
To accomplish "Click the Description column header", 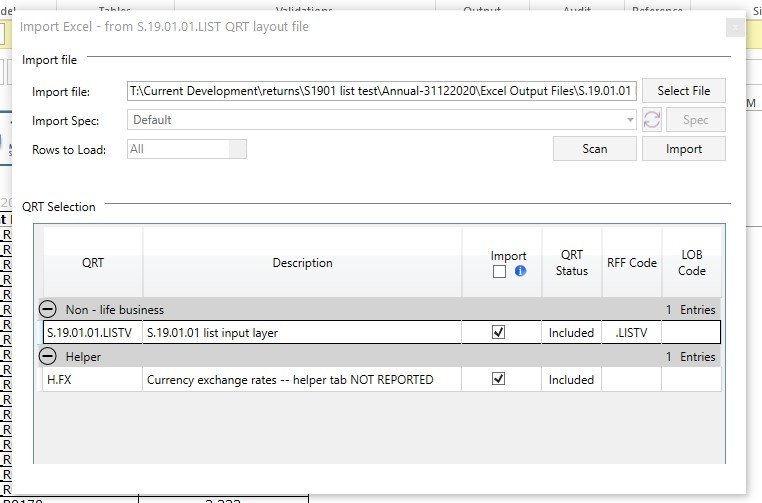I will pos(302,262).
